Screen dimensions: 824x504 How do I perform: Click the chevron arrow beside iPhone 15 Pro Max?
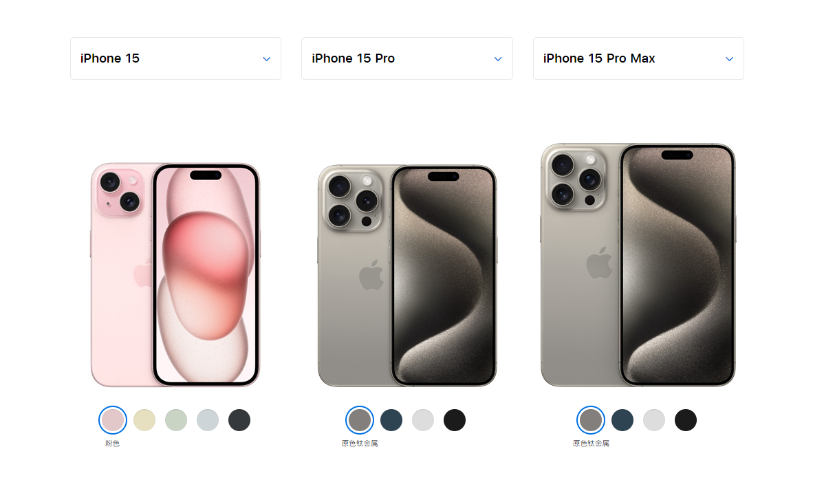click(x=729, y=59)
